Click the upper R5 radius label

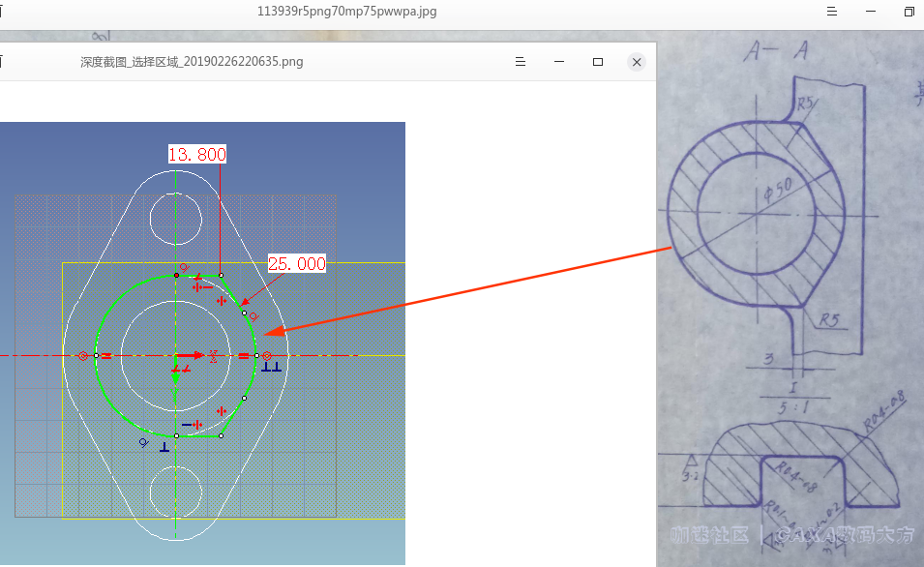click(806, 104)
